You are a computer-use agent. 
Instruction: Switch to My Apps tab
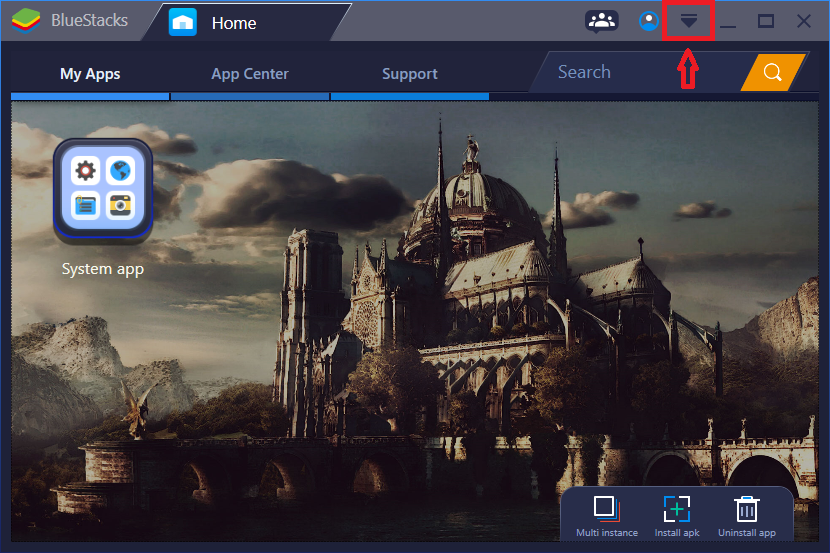[90, 74]
